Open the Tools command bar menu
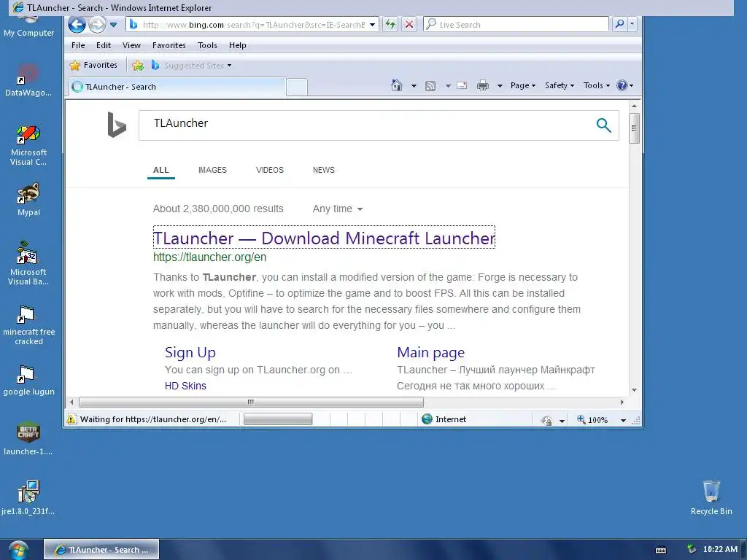The height and width of the screenshot is (560, 747). [x=597, y=86]
